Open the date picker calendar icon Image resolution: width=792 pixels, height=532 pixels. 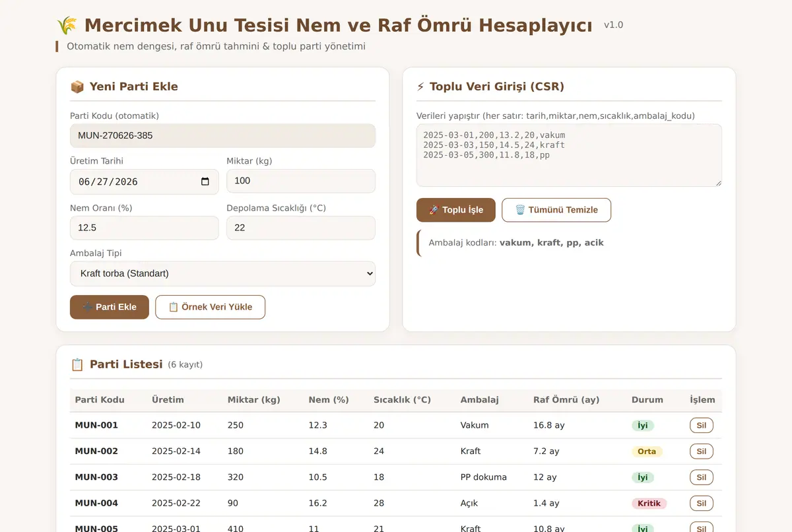click(205, 182)
